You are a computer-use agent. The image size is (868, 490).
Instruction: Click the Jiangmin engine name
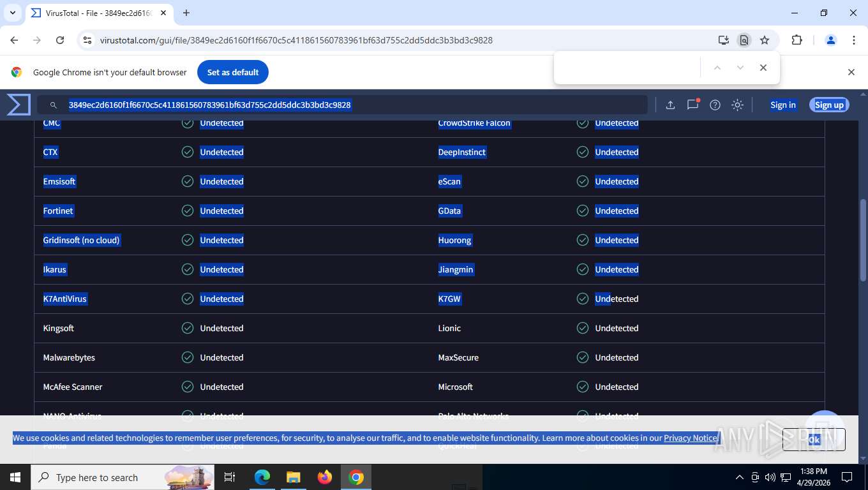click(x=456, y=269)
